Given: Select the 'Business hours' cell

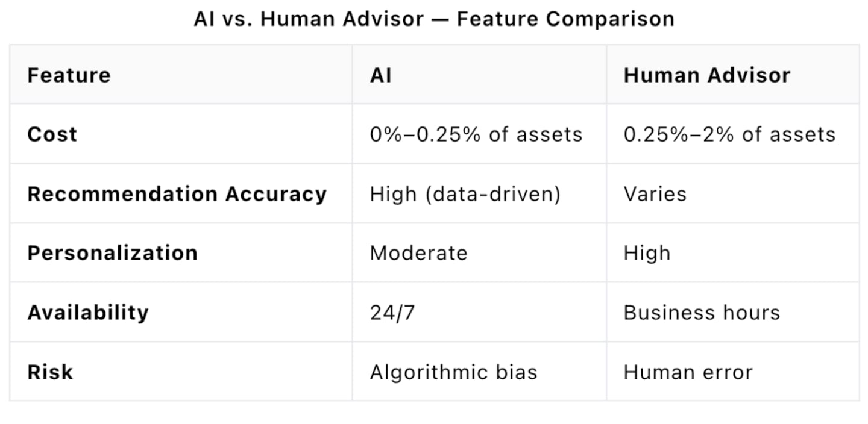Looking at the screenshot, I should pyautogui.click(x=702, y=312).
